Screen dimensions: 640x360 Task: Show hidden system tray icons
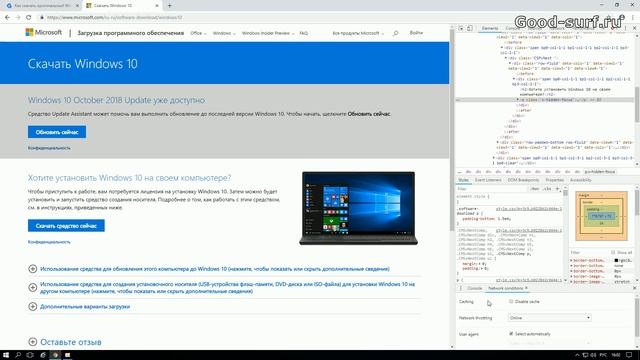coord(577,355)
